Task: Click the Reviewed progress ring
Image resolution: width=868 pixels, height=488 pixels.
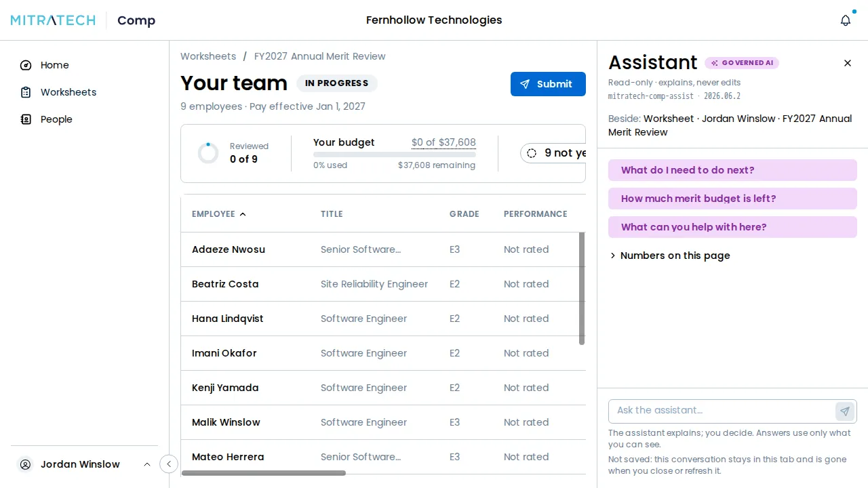Action: click(208, 153)
